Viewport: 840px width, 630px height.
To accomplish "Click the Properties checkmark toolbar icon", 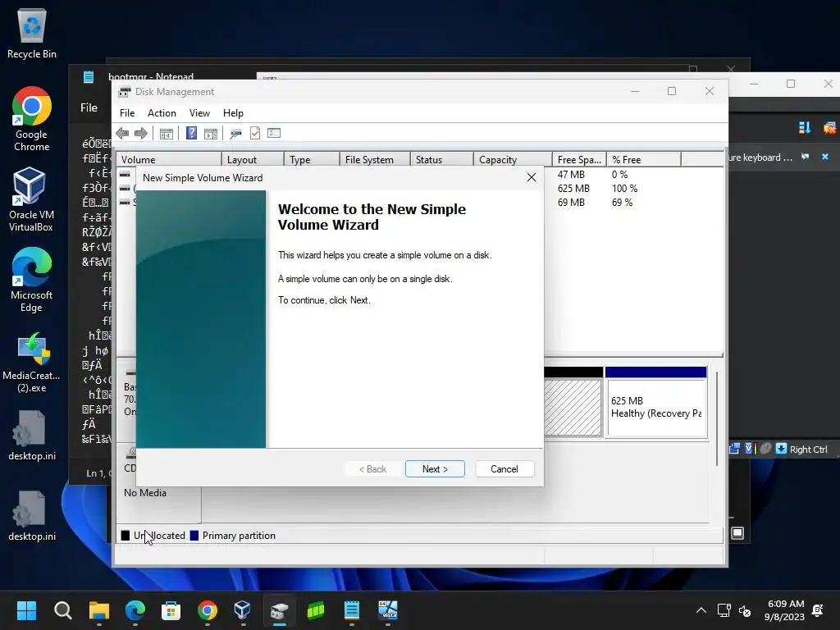I will [x=255, y=133].
